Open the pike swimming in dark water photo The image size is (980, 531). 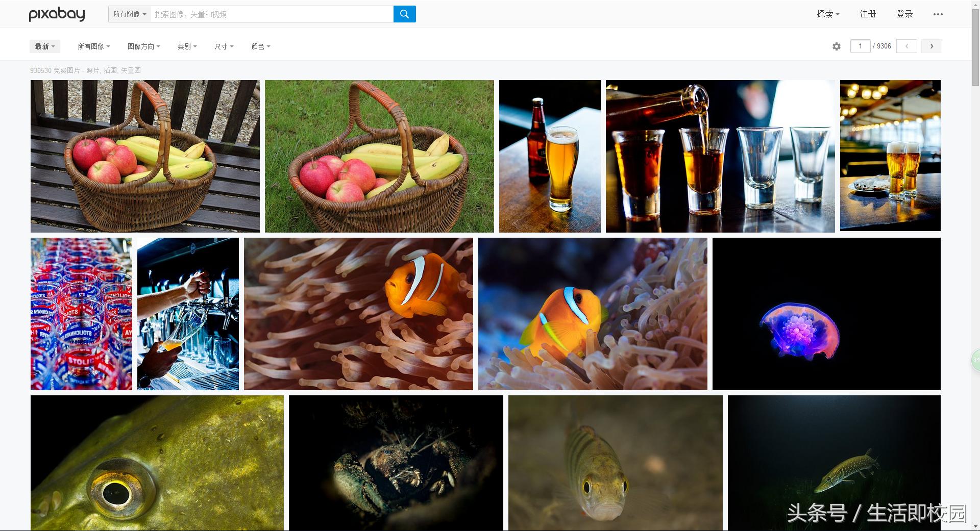pyautogui.click(x=834, y=463)
